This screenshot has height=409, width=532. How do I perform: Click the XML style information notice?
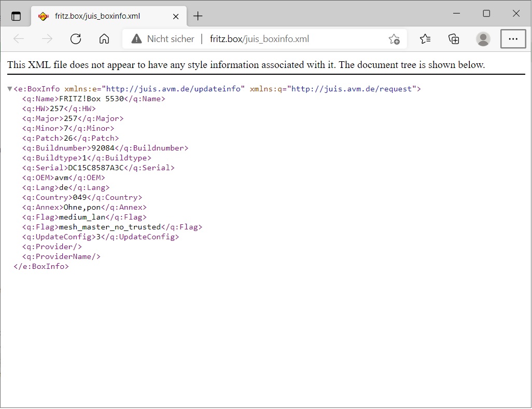click(x=246, y=64)
